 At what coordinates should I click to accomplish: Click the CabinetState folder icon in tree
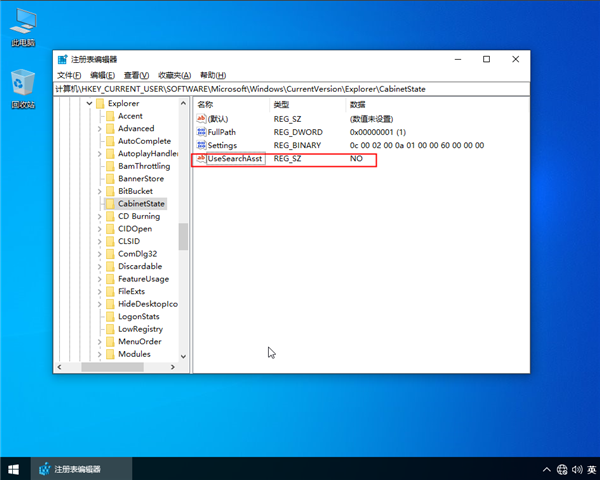coord(110,204)
